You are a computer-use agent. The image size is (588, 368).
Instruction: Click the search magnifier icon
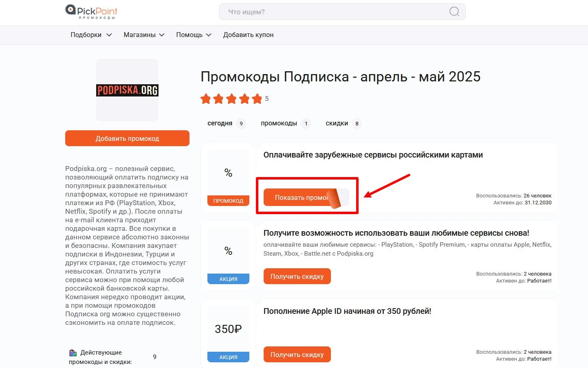click(454, 12)
